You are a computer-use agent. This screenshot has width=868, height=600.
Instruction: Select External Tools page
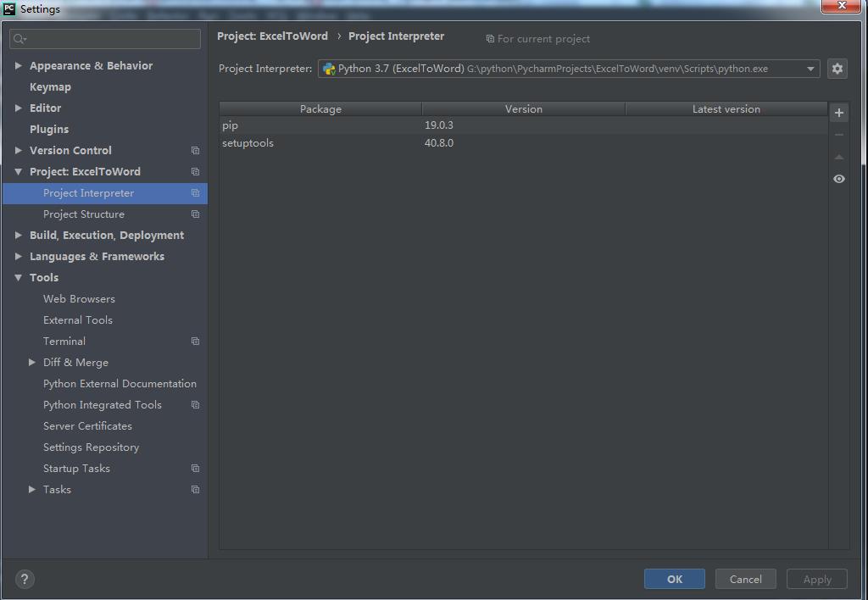click(78, 320)
